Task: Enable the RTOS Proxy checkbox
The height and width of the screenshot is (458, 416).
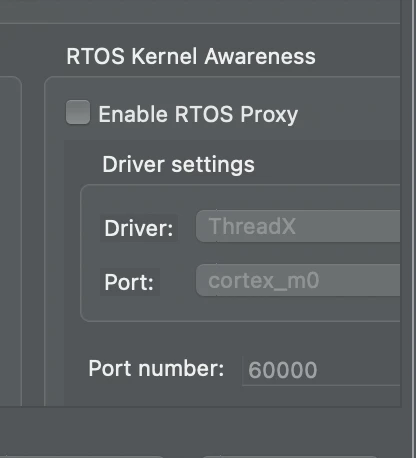Action: tap(78, 112)
